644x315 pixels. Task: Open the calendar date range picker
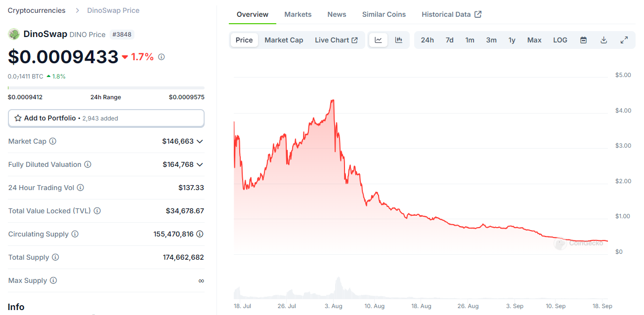[583, 40]
